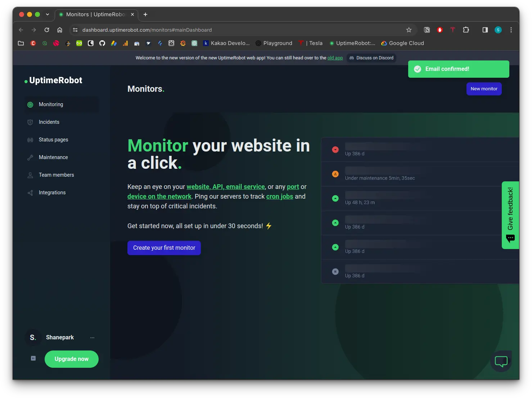The image size is (532, 398).
Task: Open the Google Analytics bookmark icon
Action: point(125,43)
